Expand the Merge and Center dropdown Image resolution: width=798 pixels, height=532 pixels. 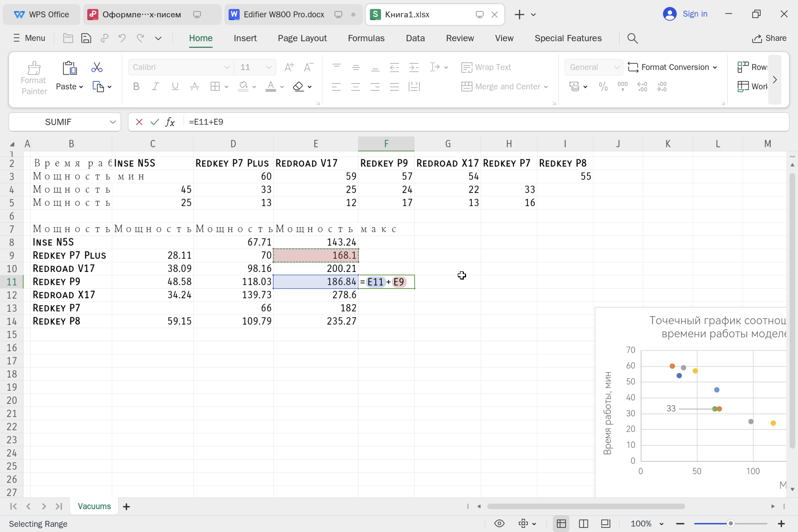click(x=546, y=87)
